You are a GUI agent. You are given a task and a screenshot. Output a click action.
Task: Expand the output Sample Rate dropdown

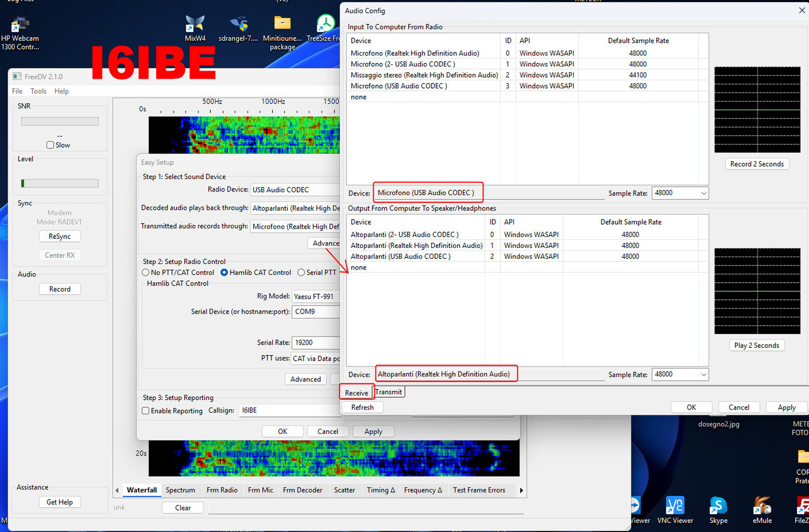pyautogui.click(x=680, y=374)
